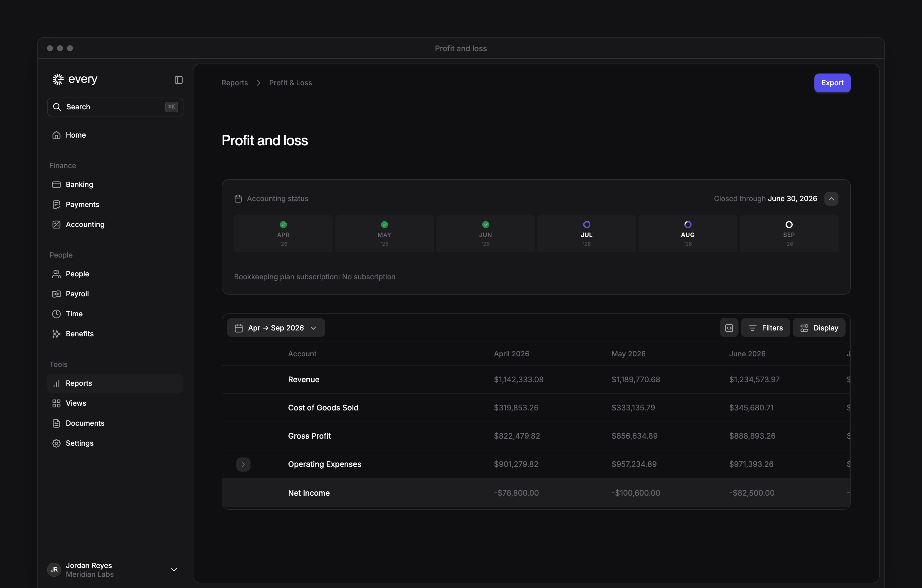Click the Payments receipt icon

click(56, 204)
